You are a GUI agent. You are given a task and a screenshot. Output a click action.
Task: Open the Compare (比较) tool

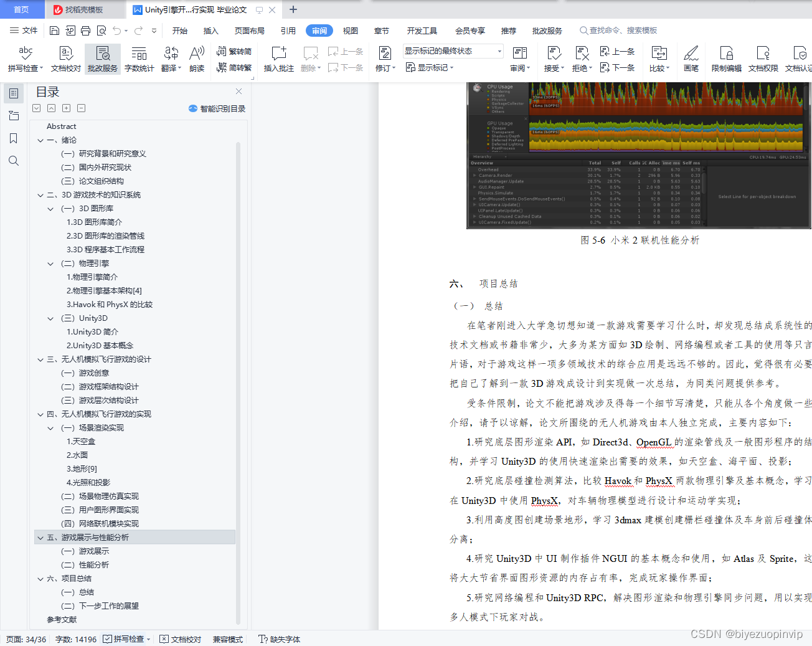[659, 59]
